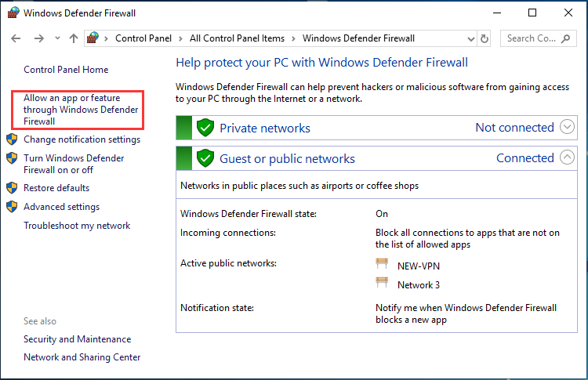Click the Forward navigation arrow
Image resolution: width=588 pixels, height=380 pixels.
click(39, 38)
